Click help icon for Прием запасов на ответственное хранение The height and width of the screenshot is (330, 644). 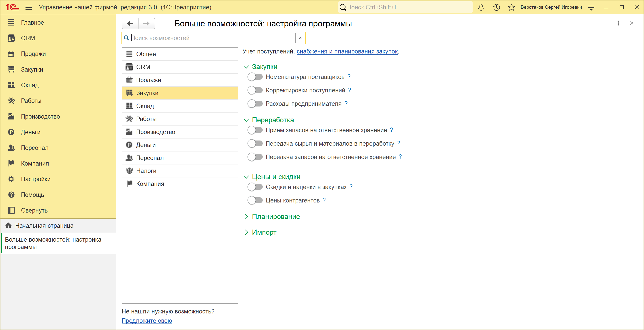392,130
